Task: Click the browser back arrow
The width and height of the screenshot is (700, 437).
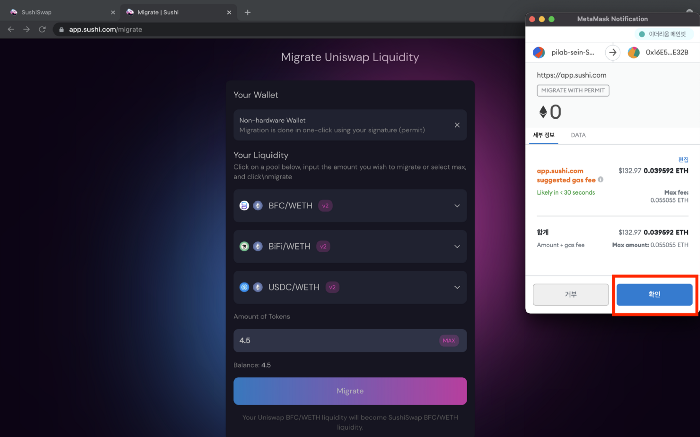Action: [11, 30]
